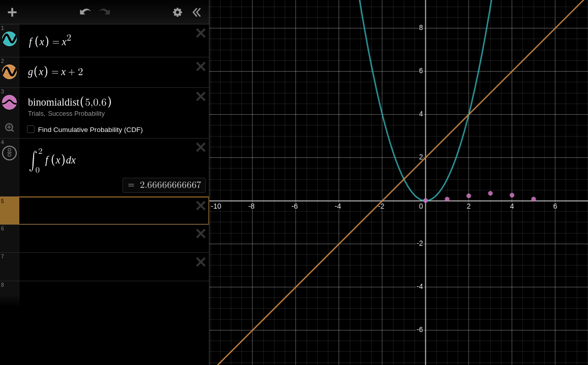
Task: Delete the binomialdist expression
Action: [x=201, y=96]
